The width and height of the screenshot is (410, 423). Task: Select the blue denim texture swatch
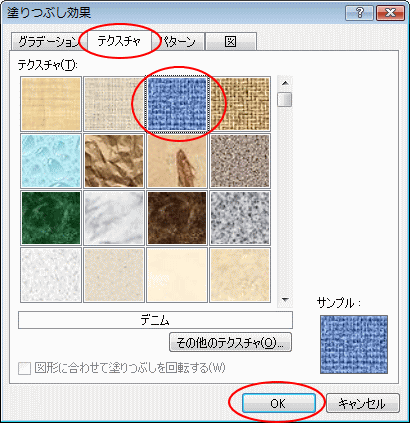[177, 104]
